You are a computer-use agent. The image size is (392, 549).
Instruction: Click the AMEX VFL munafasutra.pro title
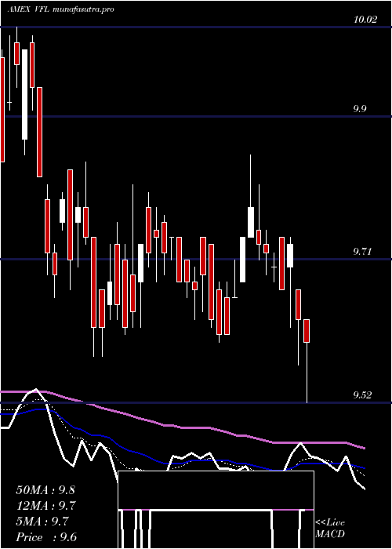point(60,9)
